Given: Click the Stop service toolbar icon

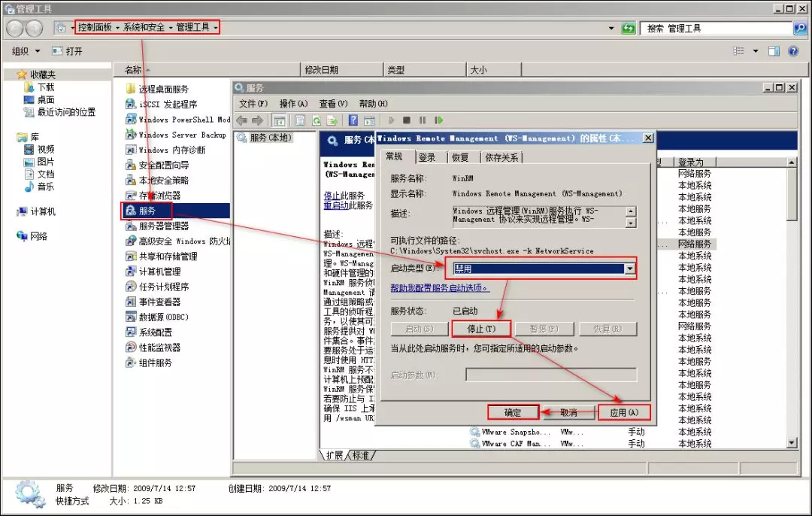Looking at the screenshot, I should (x=407, y=120).
